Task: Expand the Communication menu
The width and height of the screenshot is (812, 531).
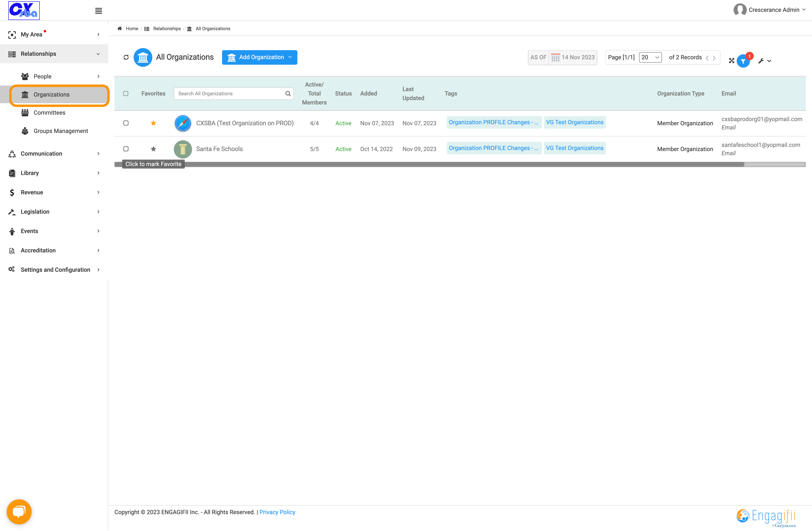Action: pyautogui.click(x=54, y=154)
